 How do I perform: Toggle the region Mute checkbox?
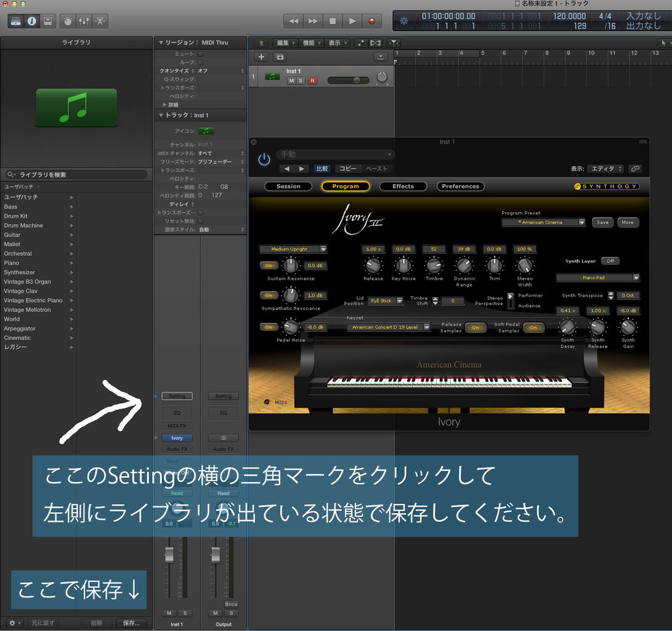click(201, 54)
